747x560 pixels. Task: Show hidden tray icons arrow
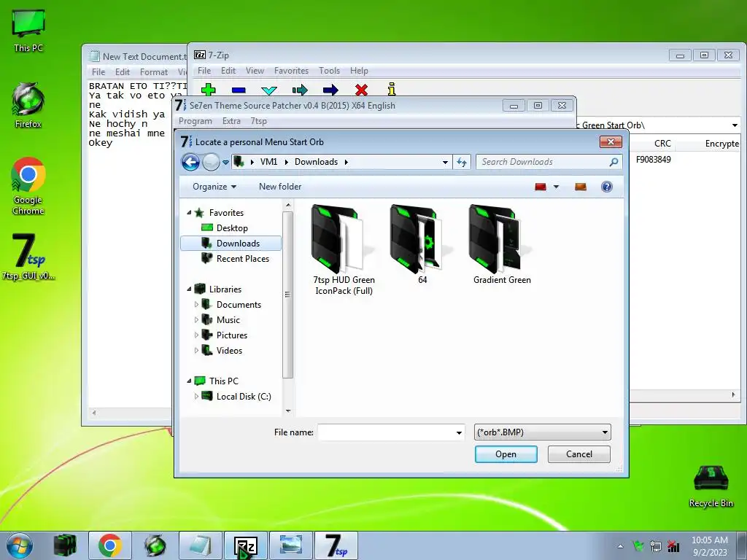pos(620,546)
